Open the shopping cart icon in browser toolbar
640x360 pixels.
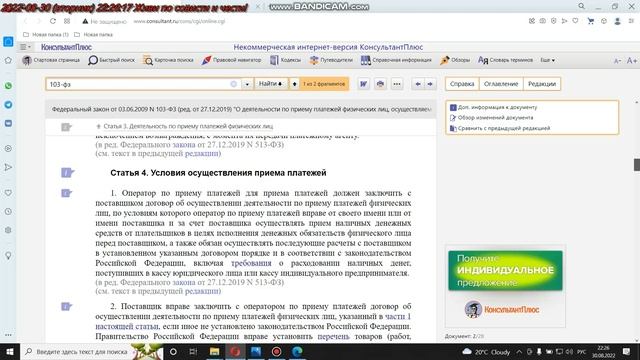(x=590, y=21)
